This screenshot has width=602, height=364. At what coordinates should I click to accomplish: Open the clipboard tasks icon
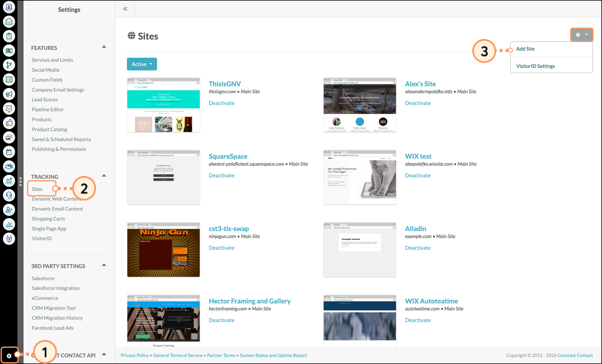click(x=9, y=36)
